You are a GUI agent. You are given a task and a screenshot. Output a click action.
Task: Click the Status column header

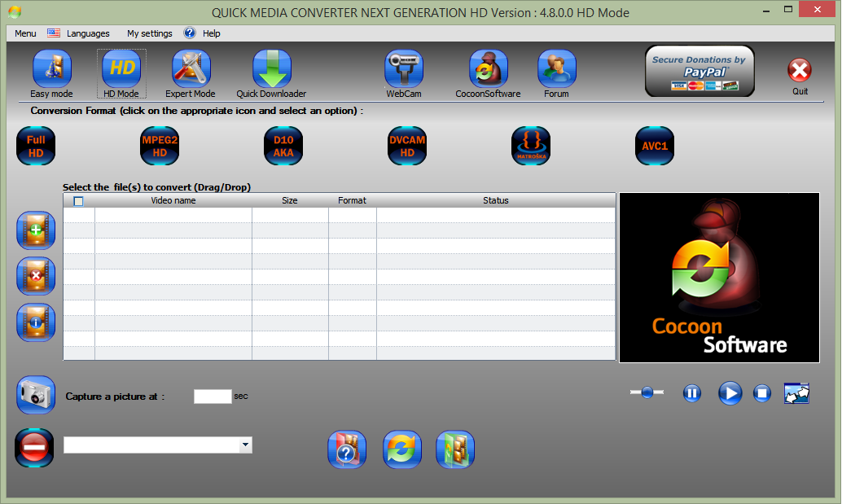[x=496, y=201]
